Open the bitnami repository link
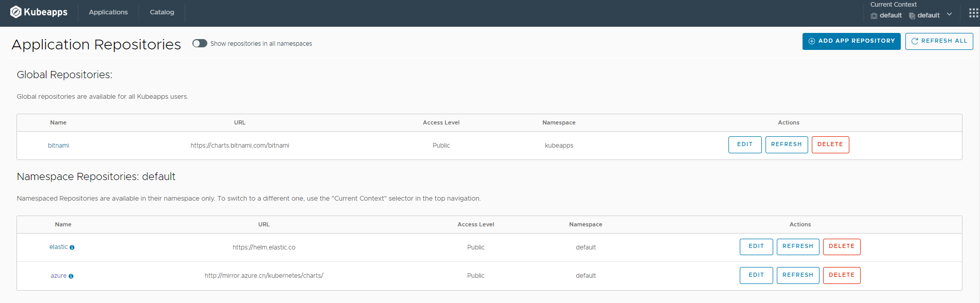Screen dimensions: 980x303 click(58, 146)
